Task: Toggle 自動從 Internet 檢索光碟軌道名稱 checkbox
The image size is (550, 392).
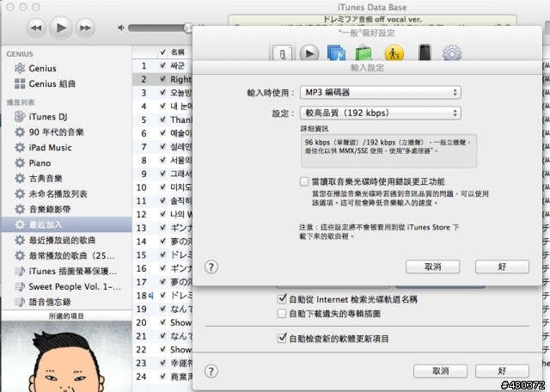Action: point(282,299)
